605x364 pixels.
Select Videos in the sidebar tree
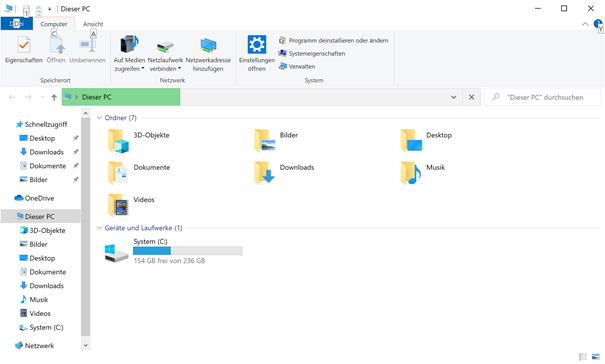point(35,313)
